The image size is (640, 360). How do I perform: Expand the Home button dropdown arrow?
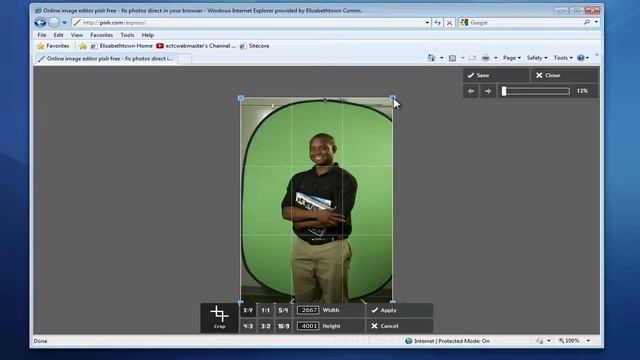tap(441, 58)
